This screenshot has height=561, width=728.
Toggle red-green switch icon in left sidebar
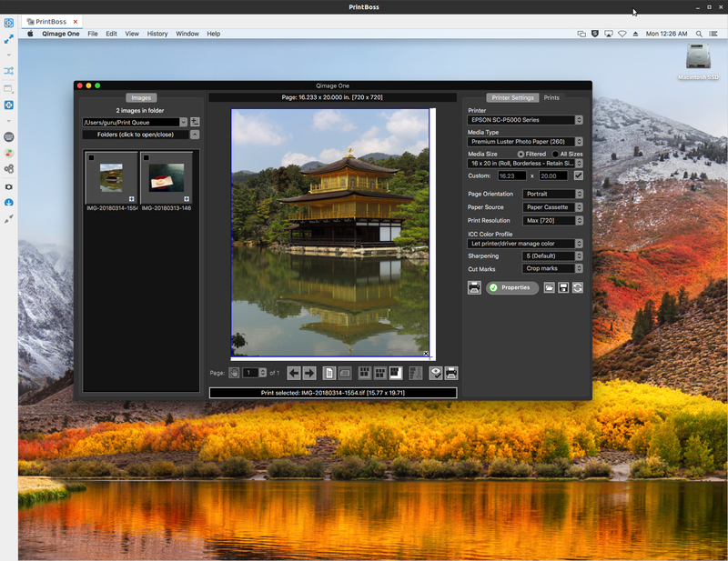tap(9, 153)
